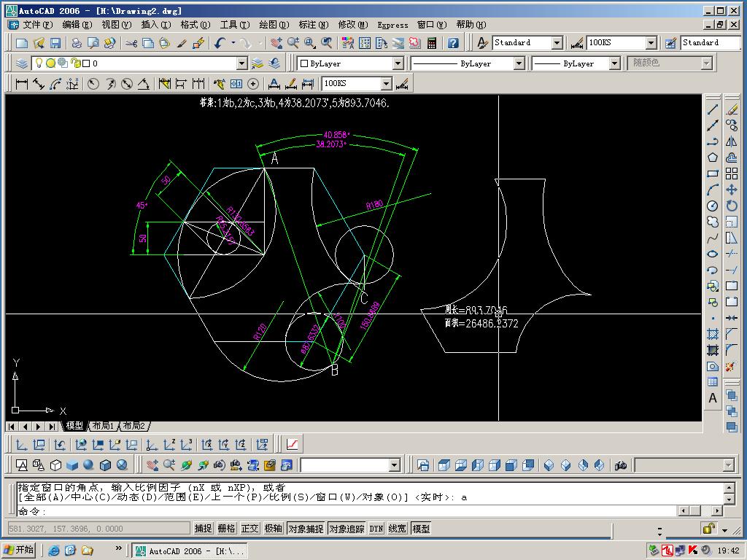
Task: Select the Move modify tool
Action: pyautogui.click(x=732, y=190)
